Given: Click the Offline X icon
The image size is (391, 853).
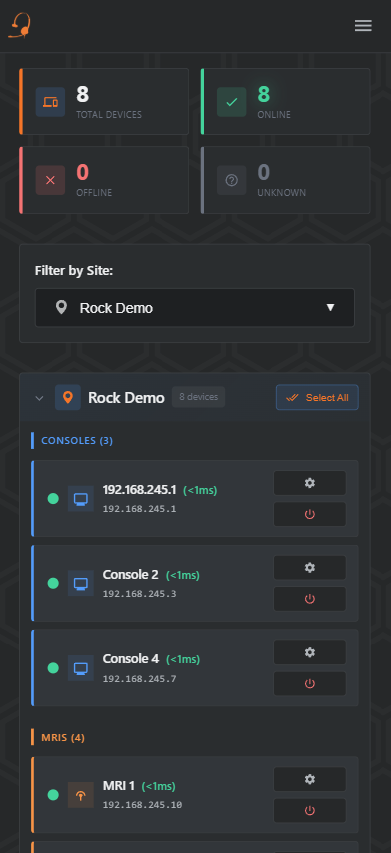Looking at the screenshot, I should [x=50, y=180].
